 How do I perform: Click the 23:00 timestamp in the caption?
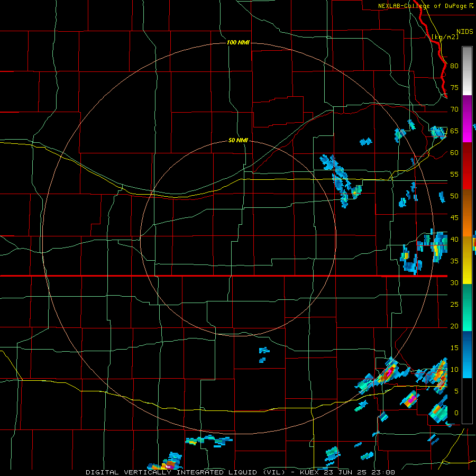point(383,472)
